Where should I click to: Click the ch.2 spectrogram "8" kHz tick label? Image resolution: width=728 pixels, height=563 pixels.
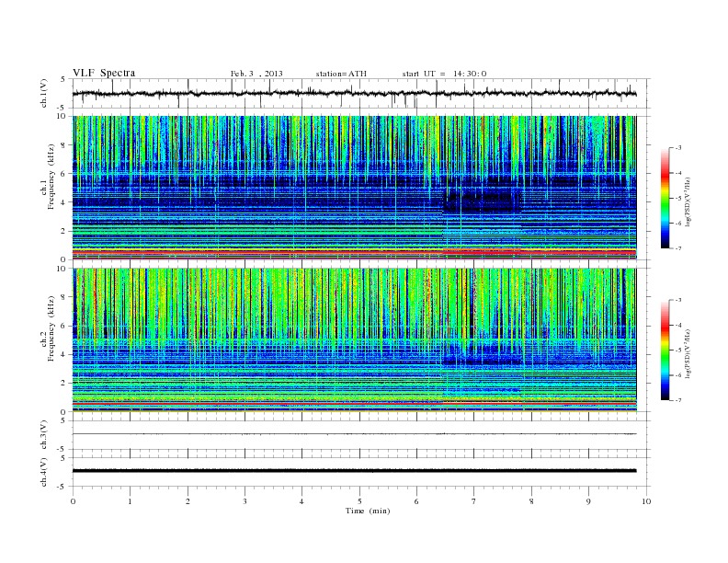pyautogui.click(x=63, y=297)
